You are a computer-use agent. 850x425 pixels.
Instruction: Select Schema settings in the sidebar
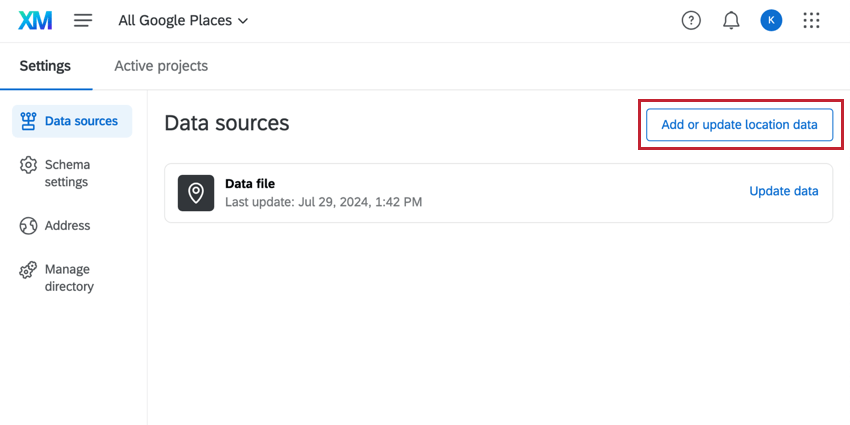point(67,173)
